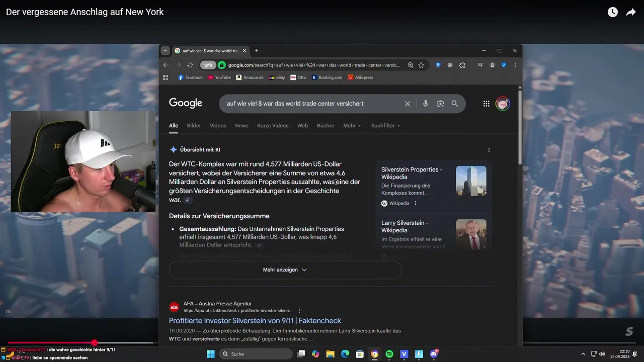Start voice search with microphone icon
Viewport: 644px width, 362px height.
[x=426, y=104]
